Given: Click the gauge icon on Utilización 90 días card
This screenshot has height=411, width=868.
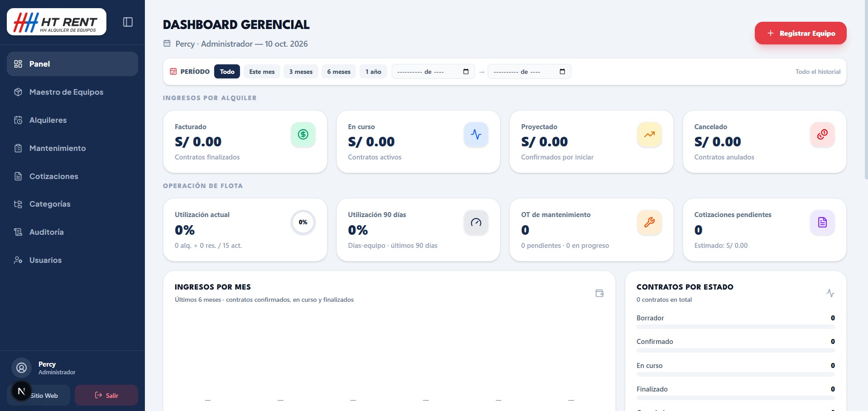Looking at the screenshot, I should (x=476, y=222).
